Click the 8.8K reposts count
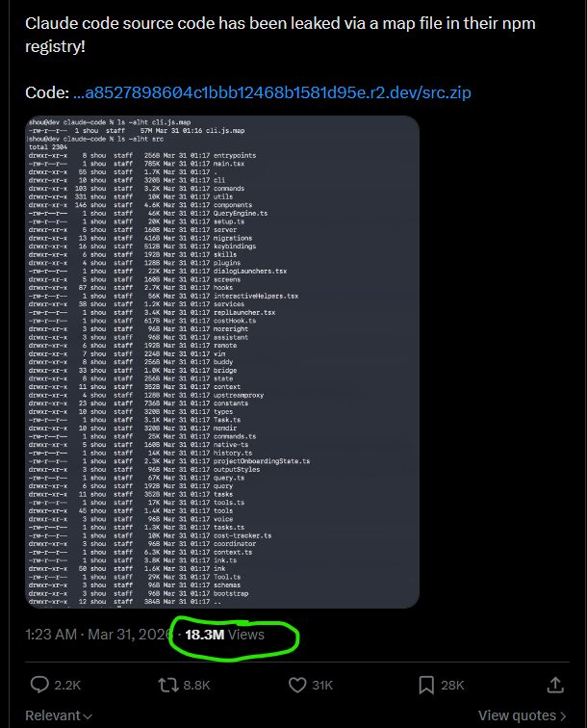Screen dimensions: 587x728 [196, 686]
